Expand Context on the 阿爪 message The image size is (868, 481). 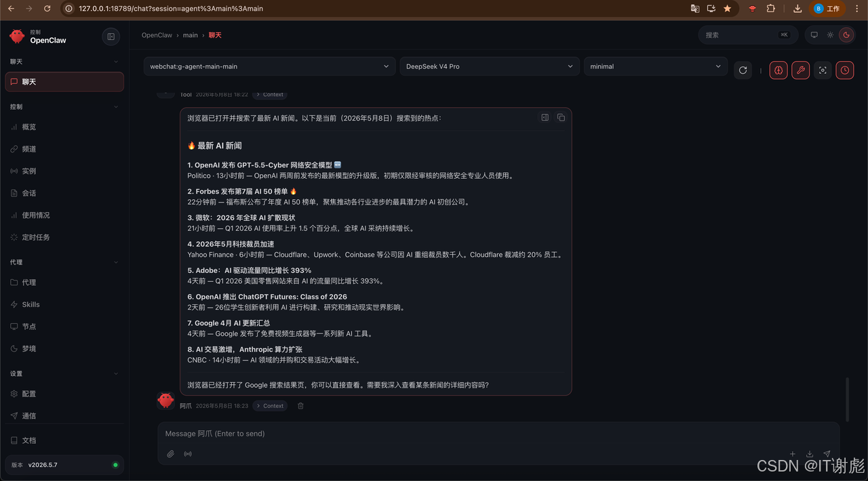[x=270, y=406]
